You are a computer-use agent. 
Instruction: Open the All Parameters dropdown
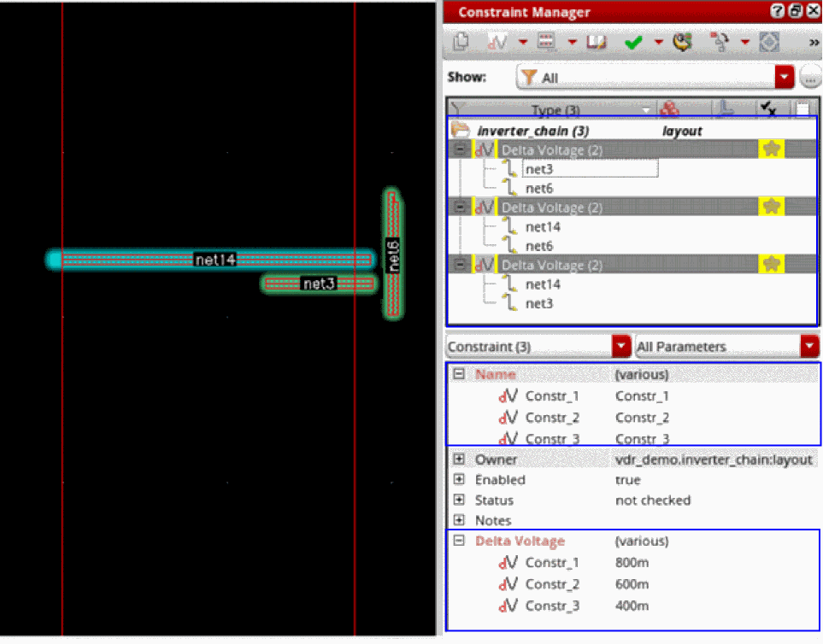click(810, 346)
